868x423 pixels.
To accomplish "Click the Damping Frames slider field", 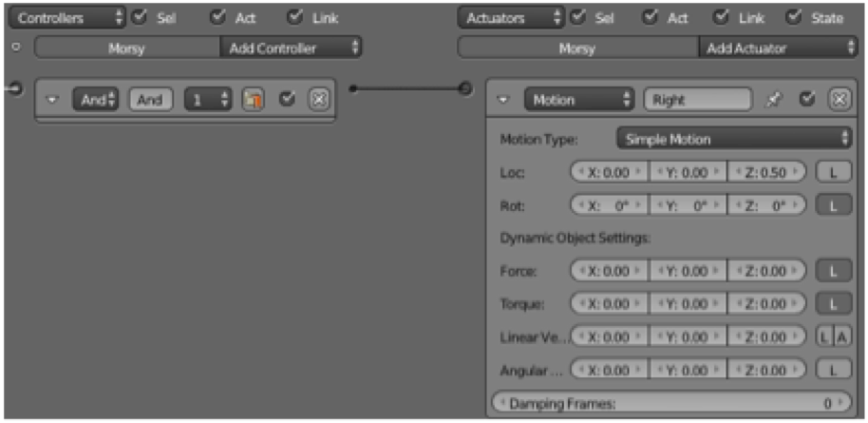I will coord(670,403).
